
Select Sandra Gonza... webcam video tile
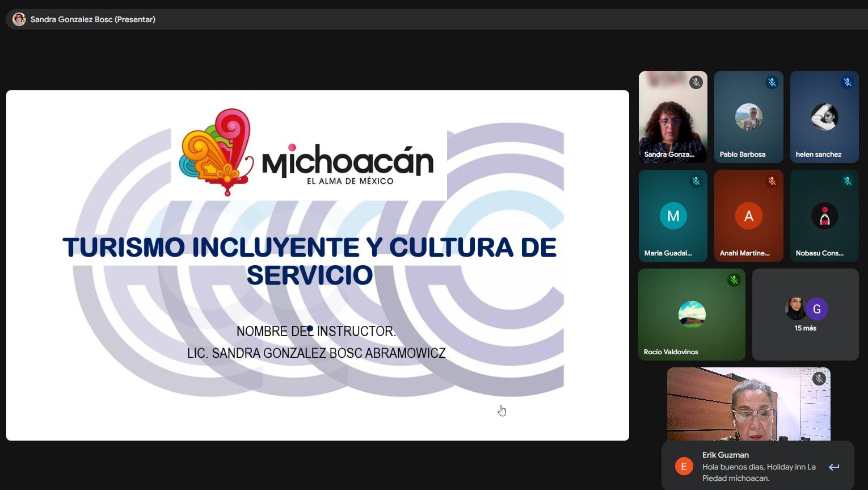[x=673, y=117]
